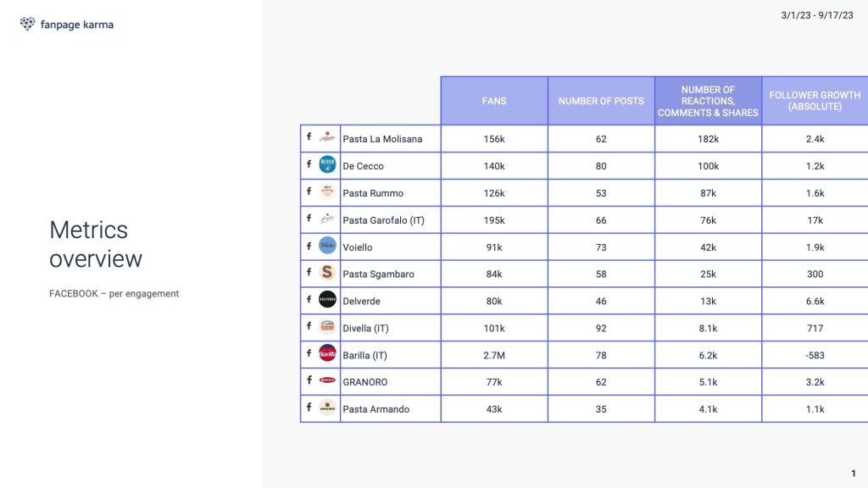Select the FOLLOWER GROWTH (ABSOLUTE) header
868x488 pixels.
coord(815,101)
